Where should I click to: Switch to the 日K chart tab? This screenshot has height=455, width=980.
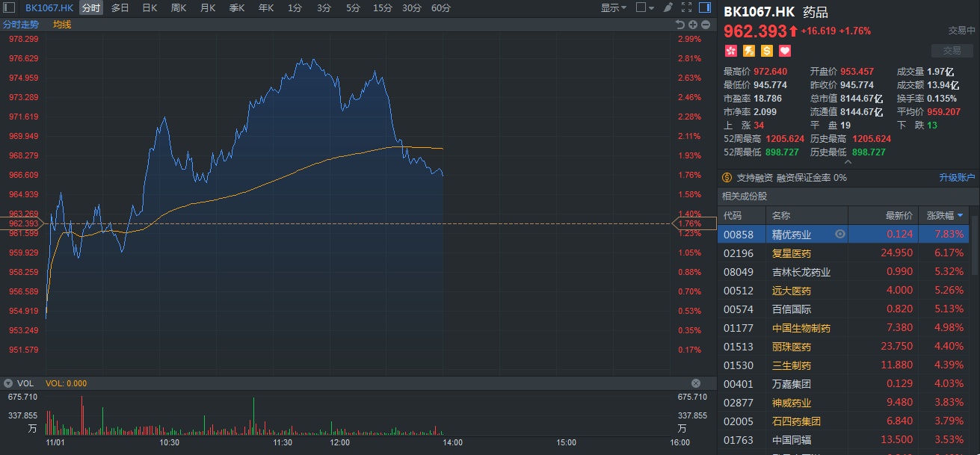150,7
